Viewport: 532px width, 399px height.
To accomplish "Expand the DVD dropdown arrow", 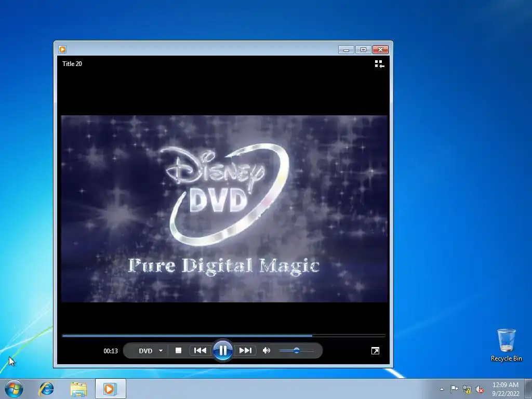I will (161, 351).
